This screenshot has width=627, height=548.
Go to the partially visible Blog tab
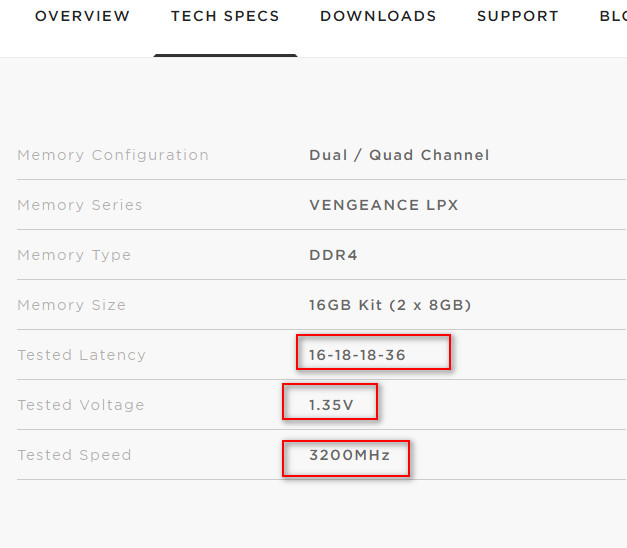coord(613,16)
